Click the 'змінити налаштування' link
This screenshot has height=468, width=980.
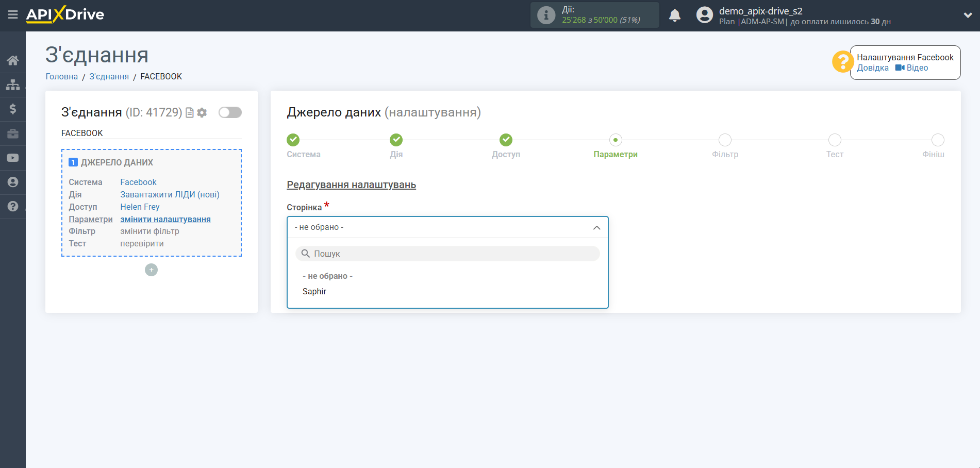[165, 219]
